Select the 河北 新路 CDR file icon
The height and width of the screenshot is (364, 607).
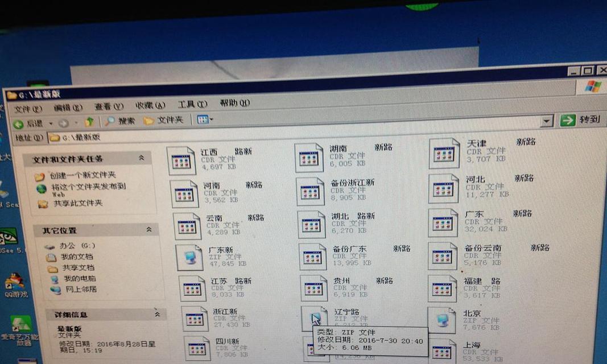coord(444,189)
